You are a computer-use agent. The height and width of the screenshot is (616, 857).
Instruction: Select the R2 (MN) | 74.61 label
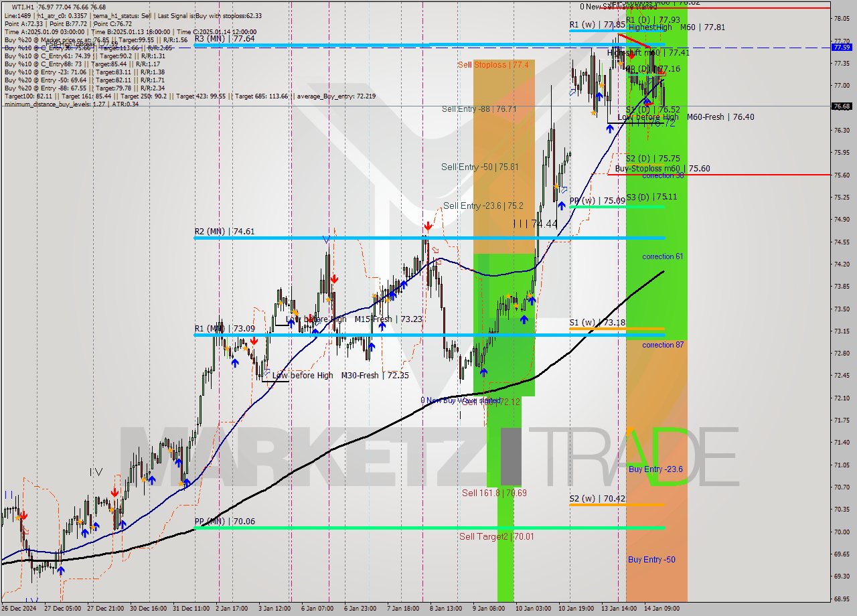pos(224,232)
